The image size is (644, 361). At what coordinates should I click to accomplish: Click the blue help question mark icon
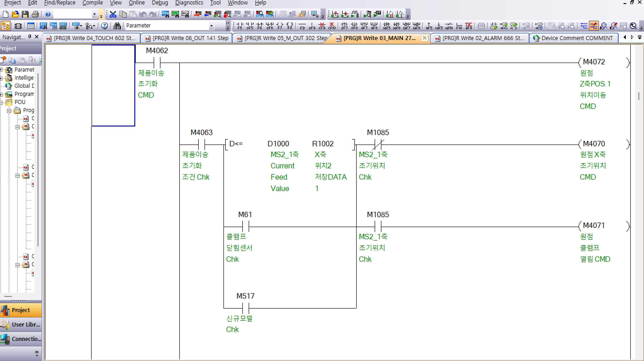tap(48, 14)
